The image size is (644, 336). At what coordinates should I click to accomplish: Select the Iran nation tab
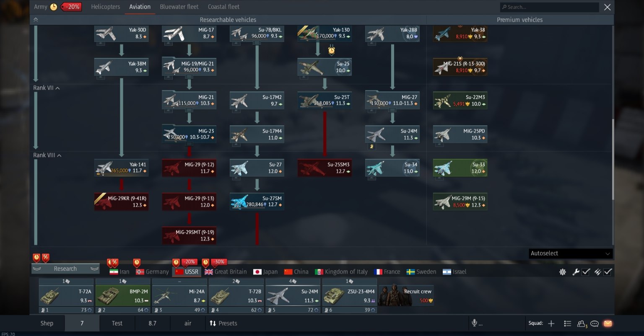tap(119, 272)
